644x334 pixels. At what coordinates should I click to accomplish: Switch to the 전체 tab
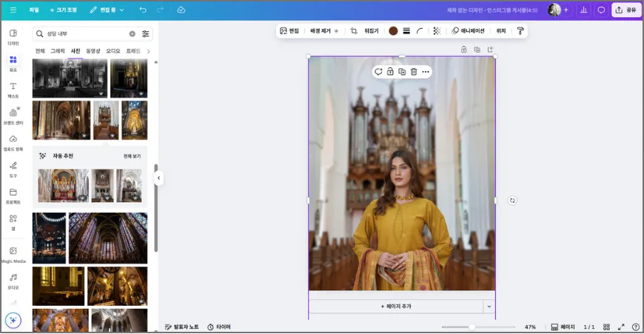[40, 51]
